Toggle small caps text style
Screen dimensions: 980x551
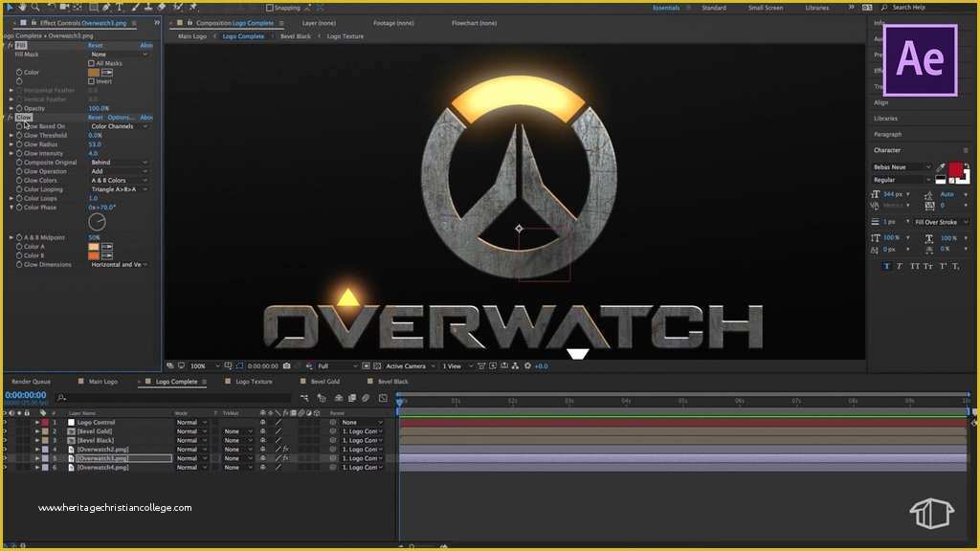click(928, 266)
